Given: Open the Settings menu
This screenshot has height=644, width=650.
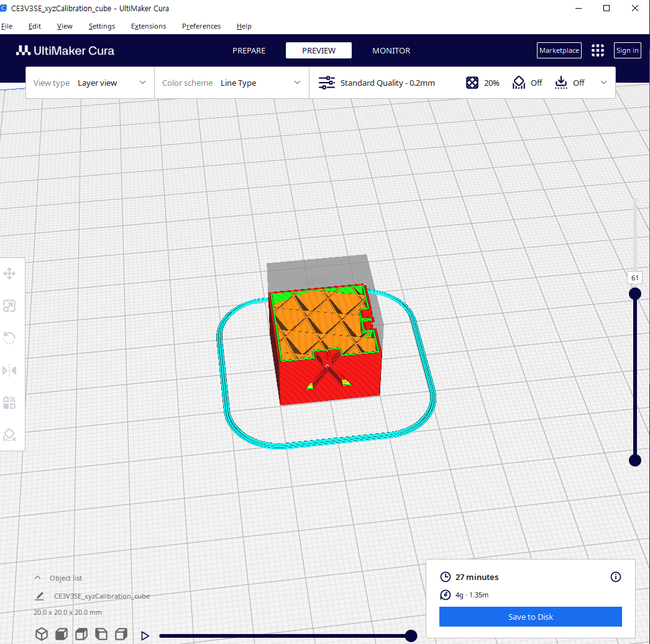Looking at the screenshot, I should (x=101, y=26).
